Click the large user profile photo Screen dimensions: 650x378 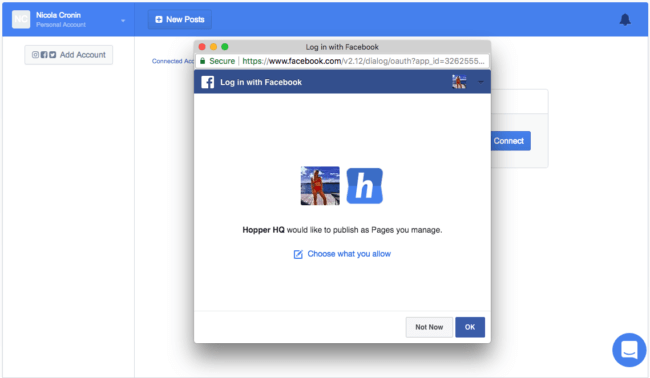pos(320,186)
